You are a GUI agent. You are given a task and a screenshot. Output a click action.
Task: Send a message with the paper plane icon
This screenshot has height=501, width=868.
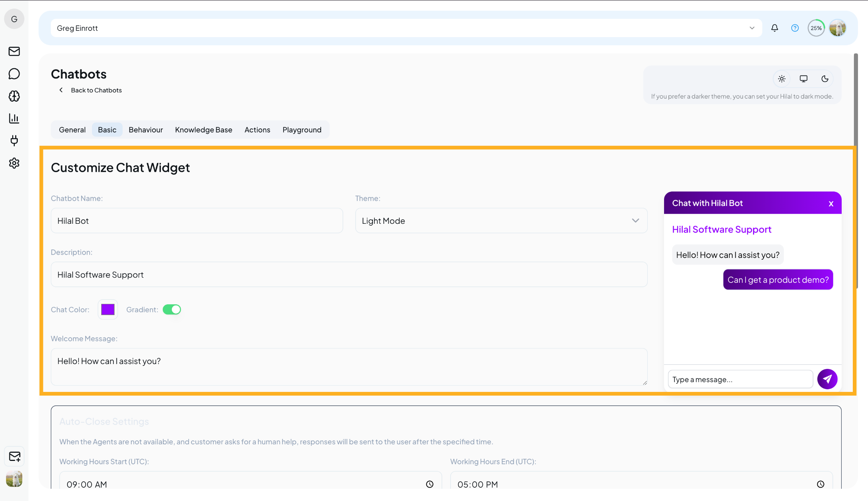click(x=827, y=379)
